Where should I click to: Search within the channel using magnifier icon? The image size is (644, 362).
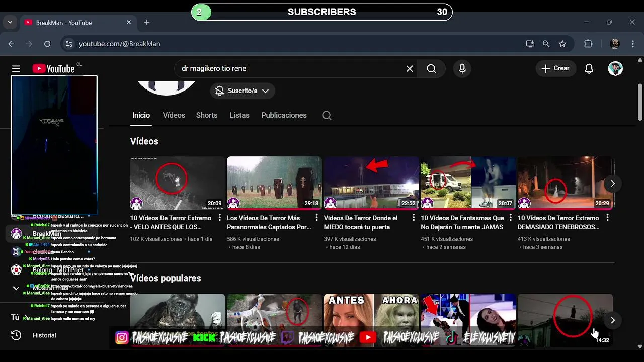click(x=327, y=116)
